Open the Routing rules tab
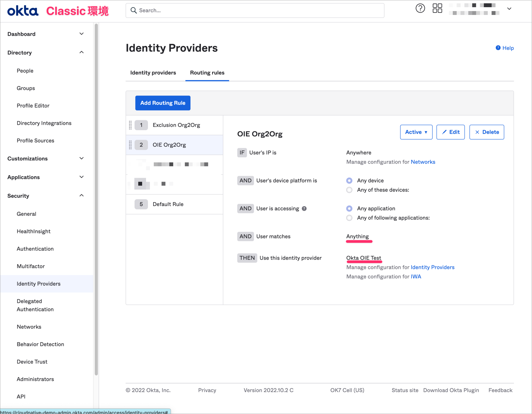 click(x=207, y=73)
